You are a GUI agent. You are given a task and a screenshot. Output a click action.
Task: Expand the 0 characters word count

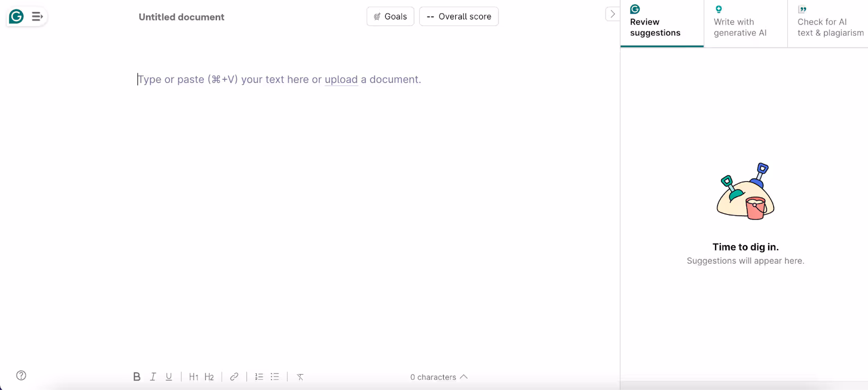pos(439,377)
